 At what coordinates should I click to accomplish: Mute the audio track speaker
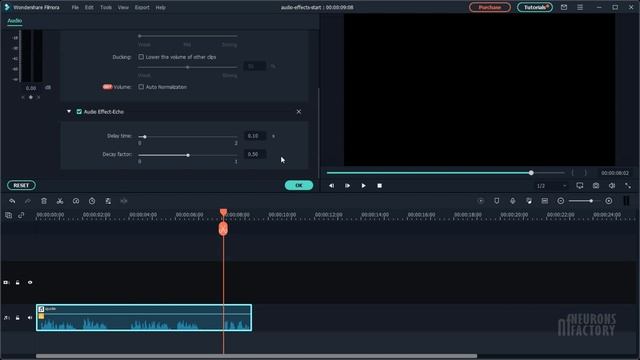(30, 318)
